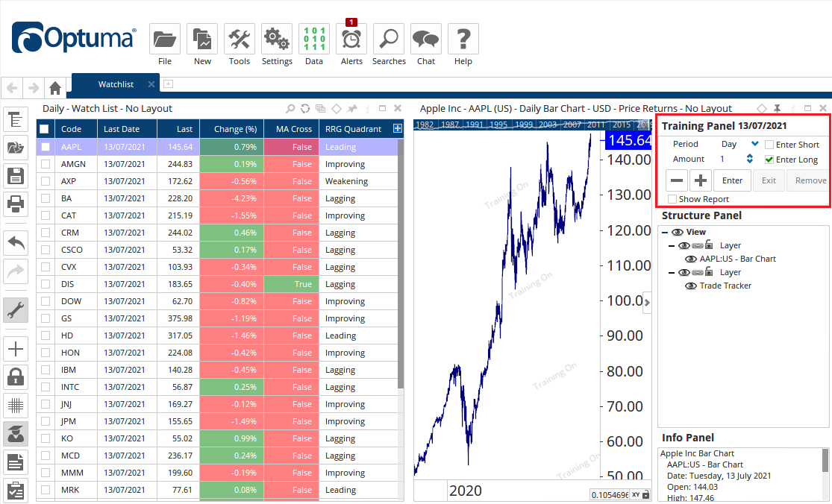Toggle visibility eye of AAPL:US - Bar Chart
Viewport: 832px width, 504px height.
691,259
